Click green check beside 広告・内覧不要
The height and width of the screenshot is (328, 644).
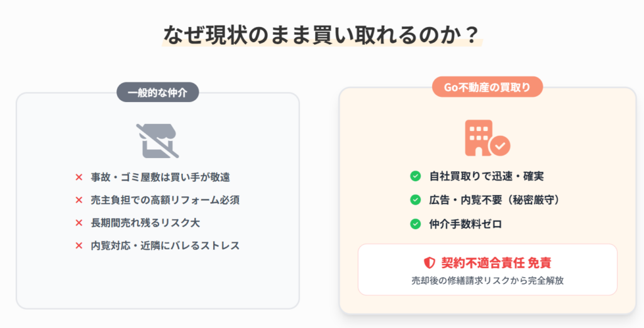click(415, 200)
